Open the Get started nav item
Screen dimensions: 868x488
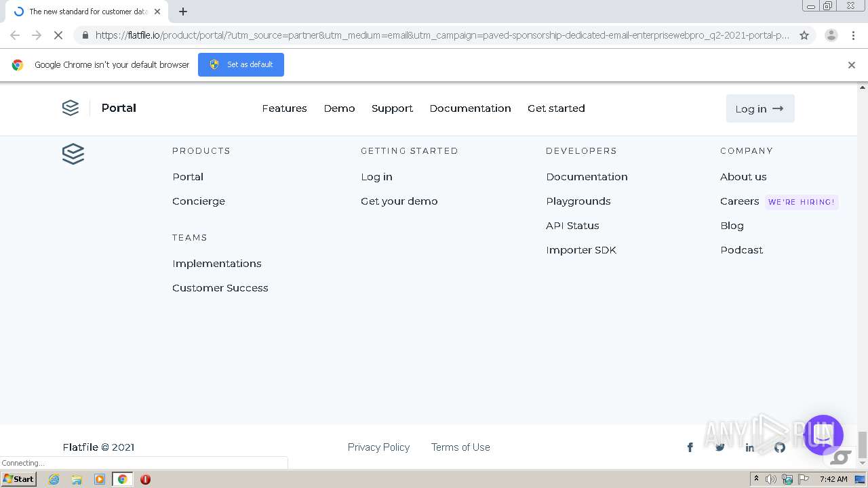pos(556,108)
